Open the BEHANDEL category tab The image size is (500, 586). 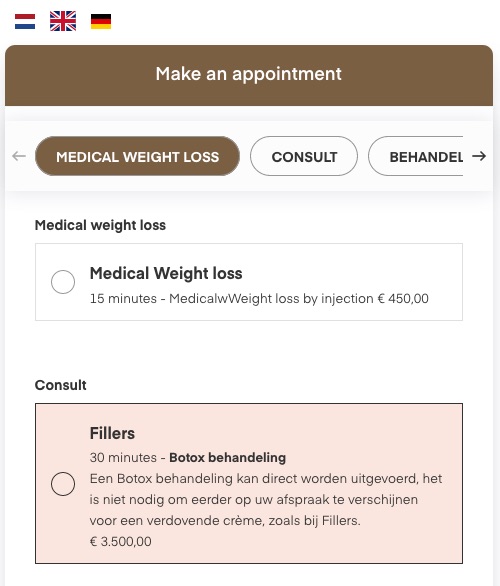click(x=416, y=156)
